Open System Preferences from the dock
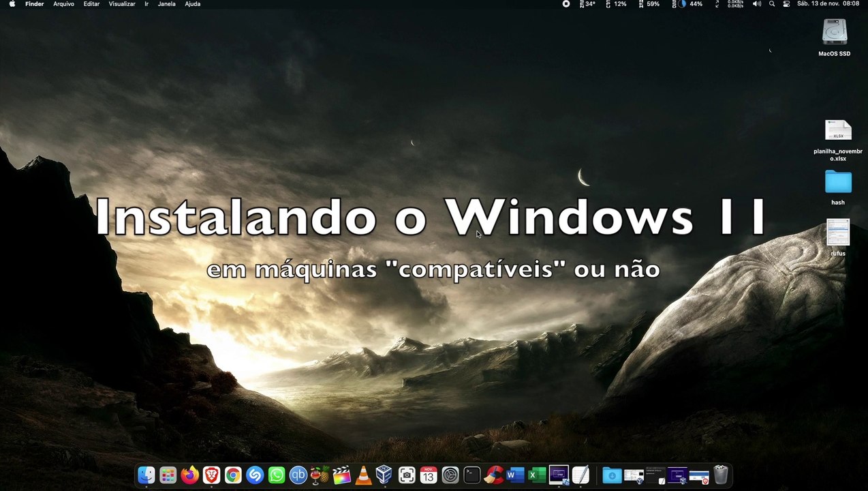868x491 pixels. (450, 475)
